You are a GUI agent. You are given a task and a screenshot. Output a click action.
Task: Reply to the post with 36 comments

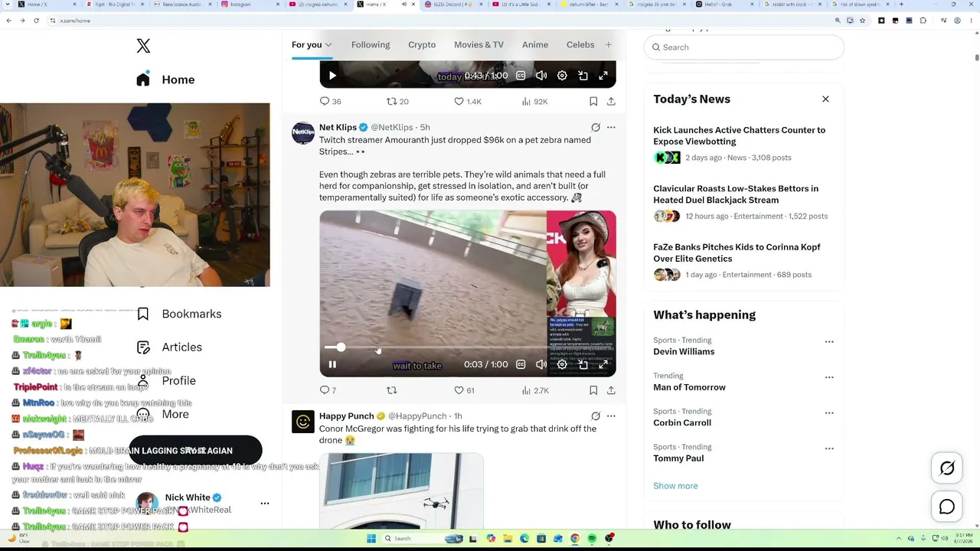coord(331,101)
